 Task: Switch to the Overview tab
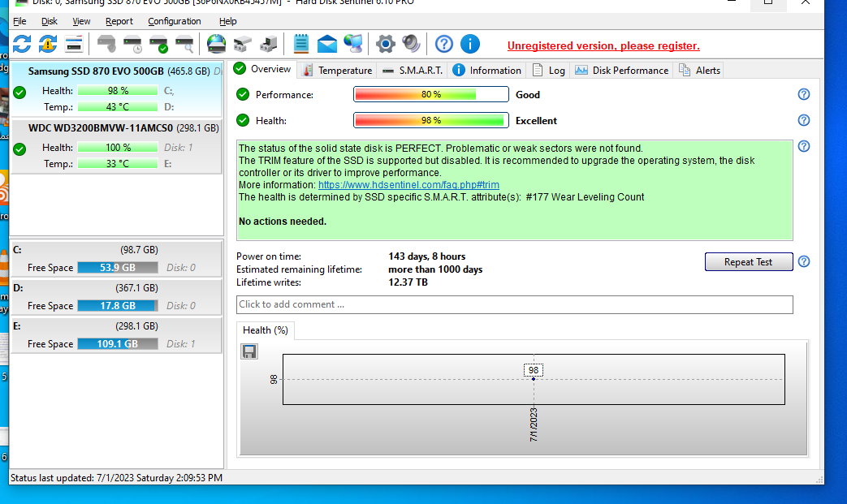(262, 69)
